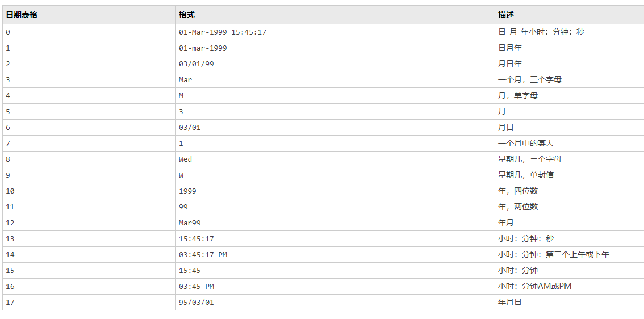Click the 01-mar-1999 format cell
Screen dimensions: 644x319
(x=203, y=48)
